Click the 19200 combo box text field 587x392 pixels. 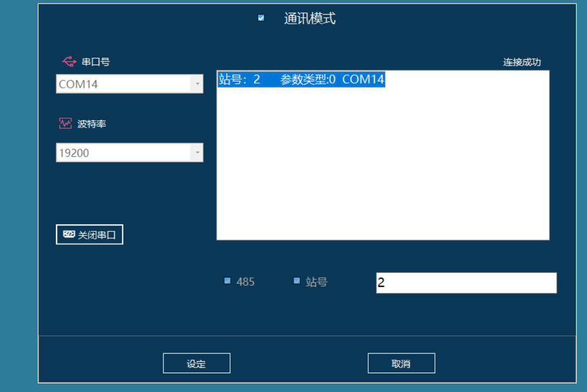[x=123, y=153]
